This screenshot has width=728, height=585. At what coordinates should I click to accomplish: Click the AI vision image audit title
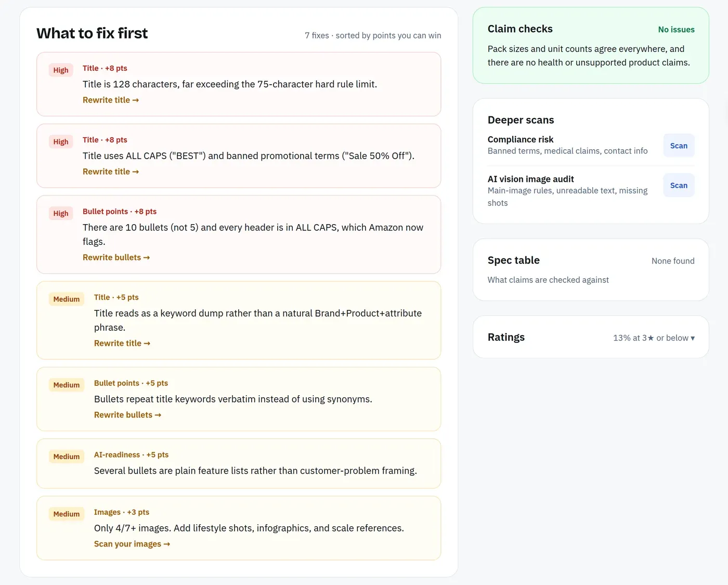pyautogui.click(x=531, y=179)
